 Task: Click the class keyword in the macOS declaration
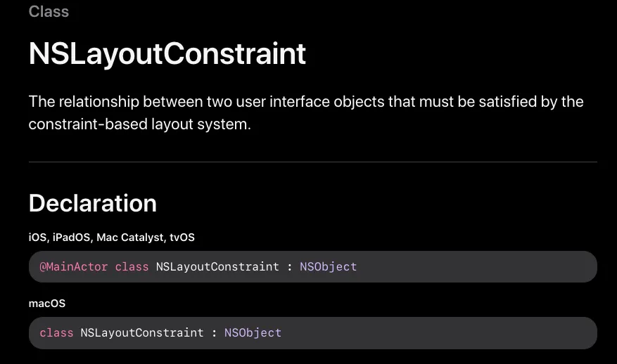click(56, 333)
